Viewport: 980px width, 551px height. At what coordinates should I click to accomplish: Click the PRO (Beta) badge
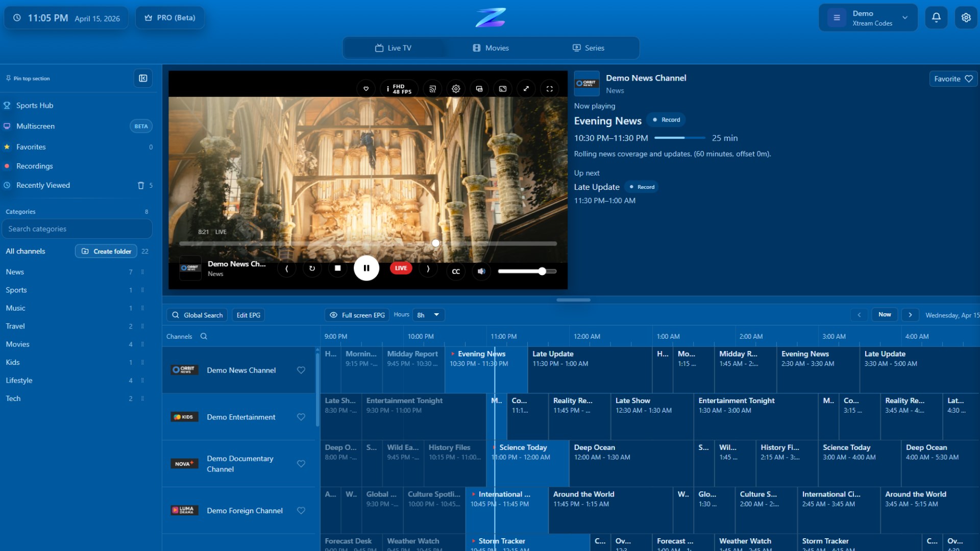click(170, 18)
